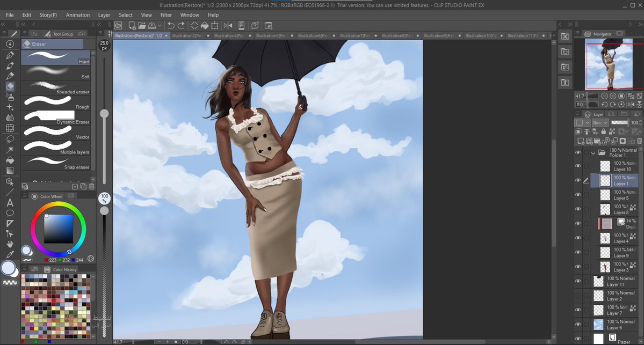
Task: Select the Auto select magic wand tool
Action: (x=10, y=149)
